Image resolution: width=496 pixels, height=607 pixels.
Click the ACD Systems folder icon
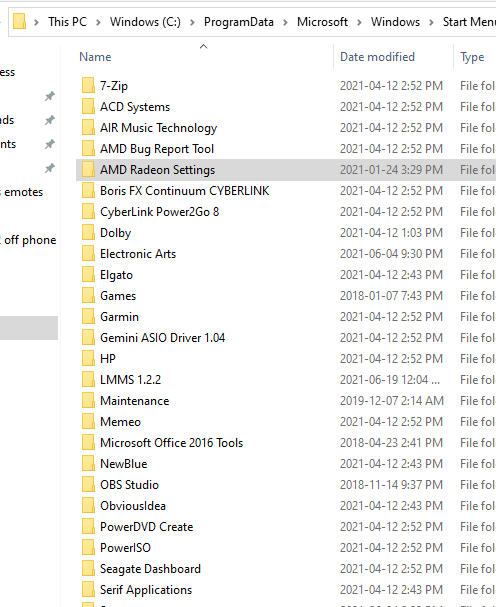click(88, 106)
